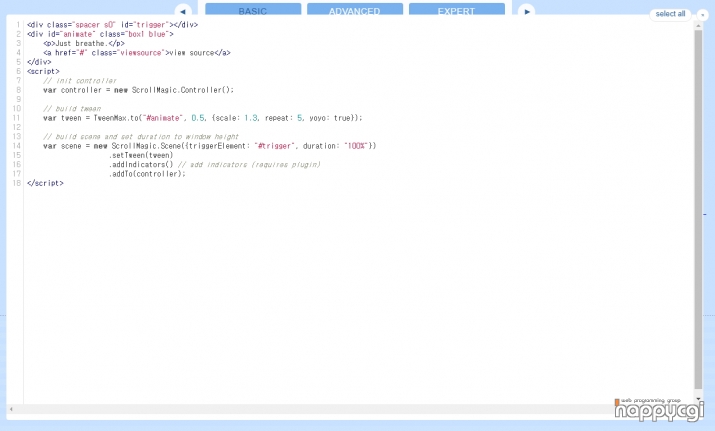The width and height of the screenshot is (715, 431).
Task: Click the '// build tween' comment
Action: point(72,109)
